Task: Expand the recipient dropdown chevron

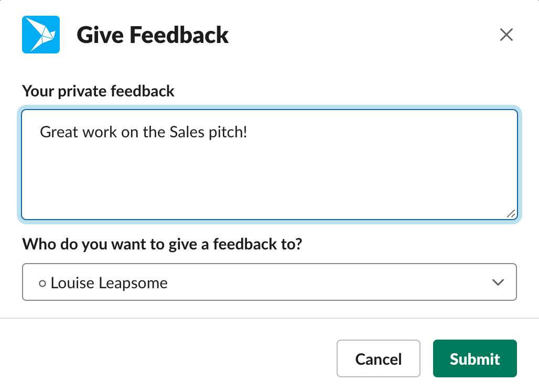Action: tap(498, 282)
